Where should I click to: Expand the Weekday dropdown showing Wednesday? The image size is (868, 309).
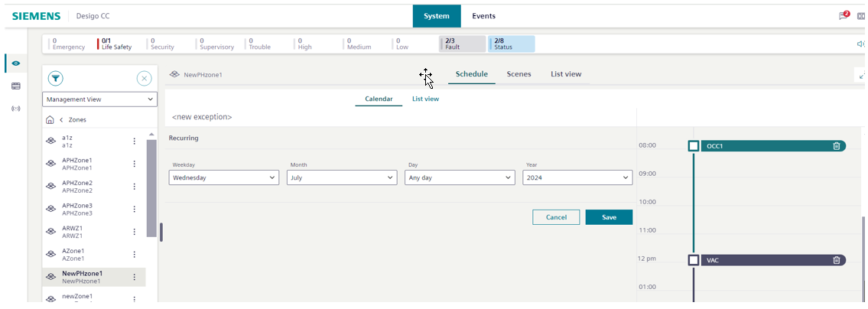pyautogui.click(x=223, y=177)
